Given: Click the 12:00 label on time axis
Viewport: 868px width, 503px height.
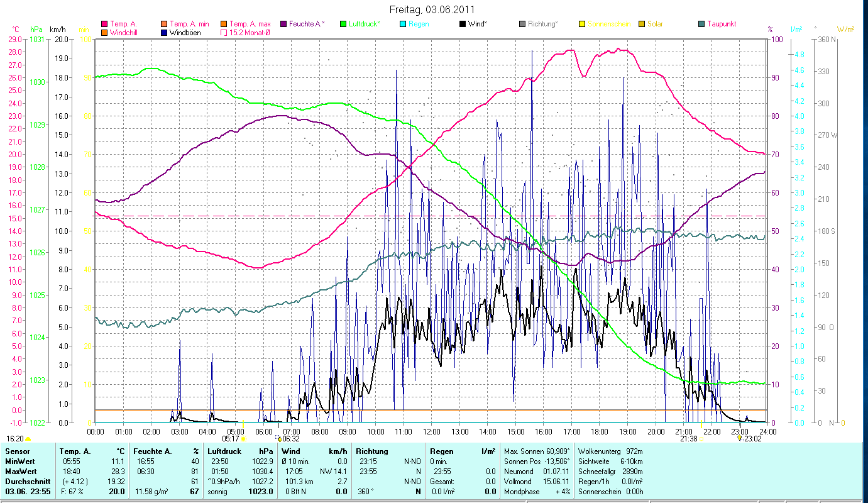Looking at the screenshot, I should (x=432, y=431).
